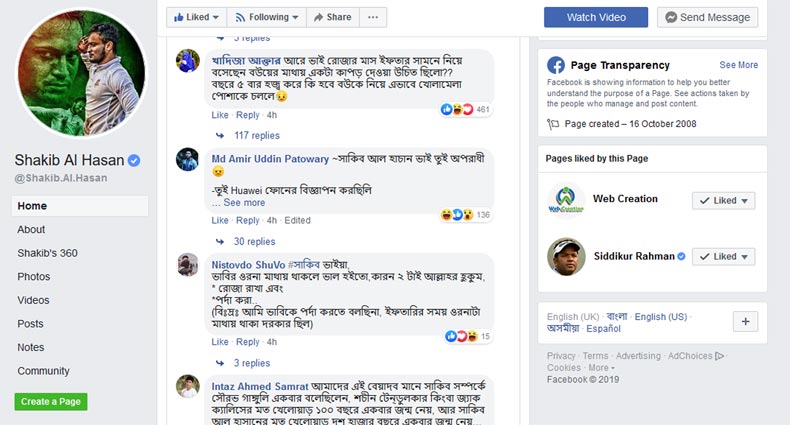Toggle the Liked button for Siddikur Rahman
Screen dimensions: 790x425
pyautogui.click(x=723, y=257)
